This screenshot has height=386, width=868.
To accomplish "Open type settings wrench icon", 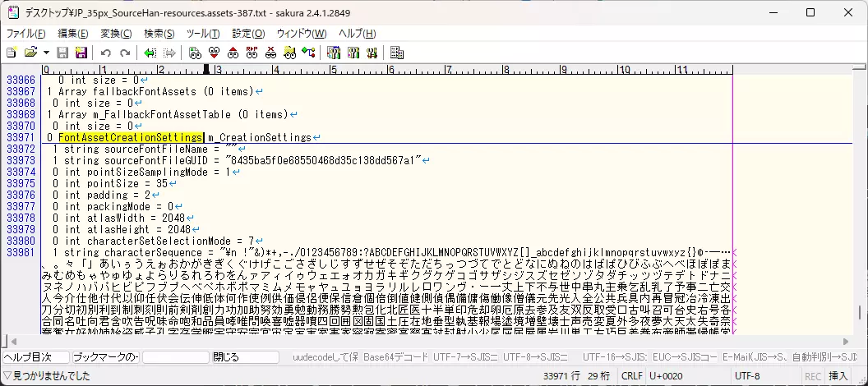I will [353, 53].
